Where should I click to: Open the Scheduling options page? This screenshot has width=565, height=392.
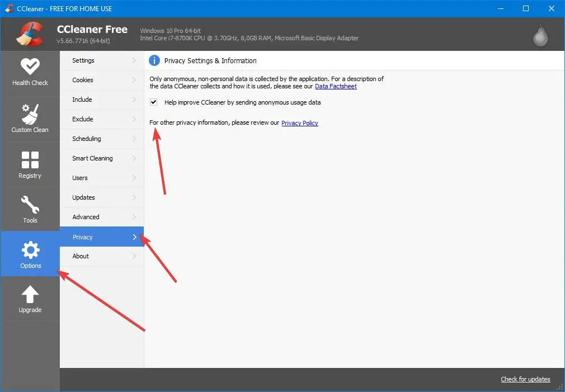102,139
